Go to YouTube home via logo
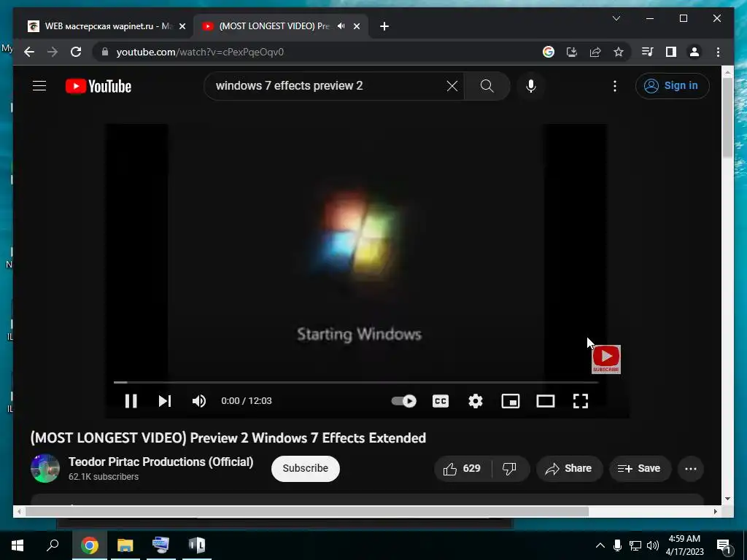This screenshot has height=560, width=747. coord(98,86)
